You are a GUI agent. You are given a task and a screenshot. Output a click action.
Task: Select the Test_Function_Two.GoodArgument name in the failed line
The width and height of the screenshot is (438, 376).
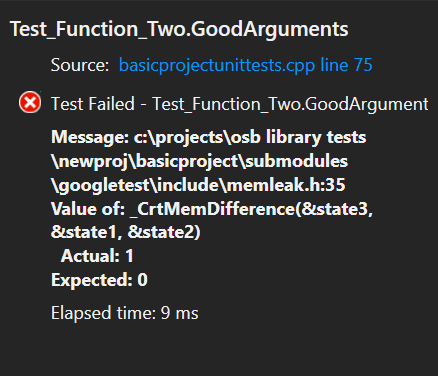click(290, 104)
